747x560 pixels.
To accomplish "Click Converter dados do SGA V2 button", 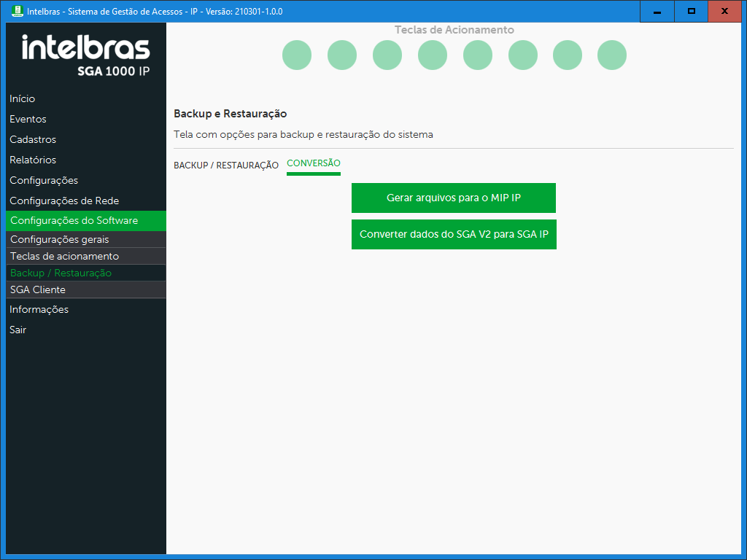I will [x=454, y=235].
